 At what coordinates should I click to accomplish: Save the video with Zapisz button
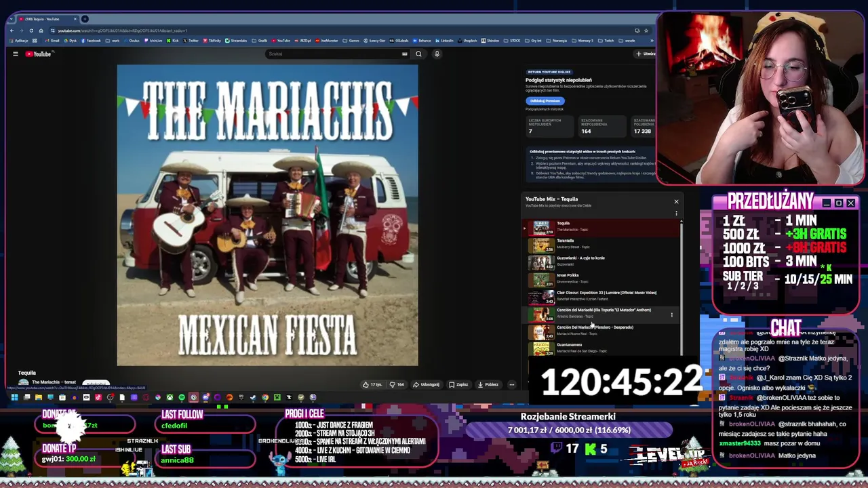pos(458,384)
